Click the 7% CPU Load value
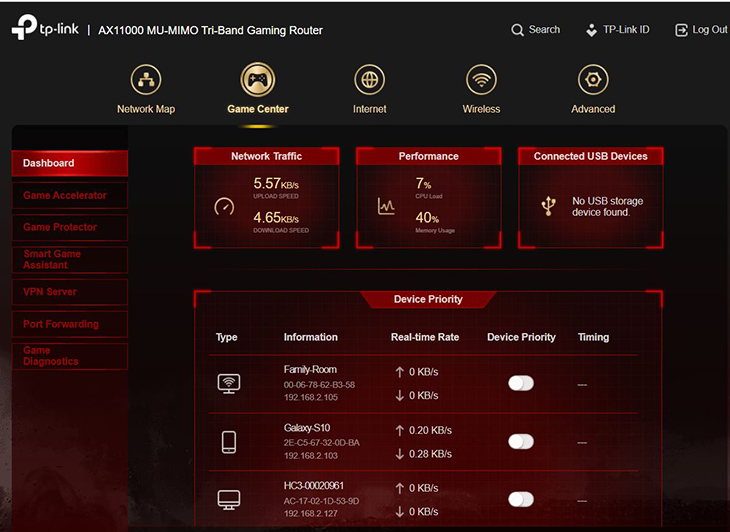The height and width of the screenshot is (532, 730). [x=423, y=183]
